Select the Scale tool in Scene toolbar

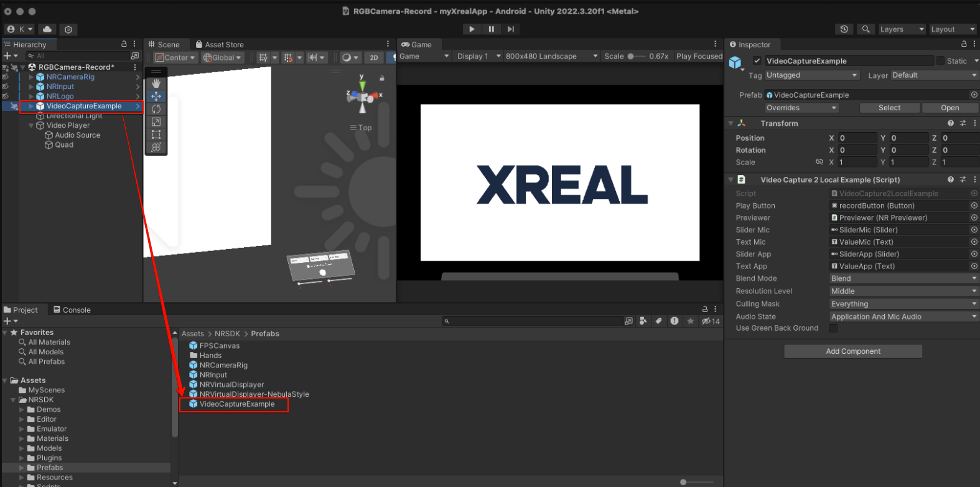[x=156, y=122]
